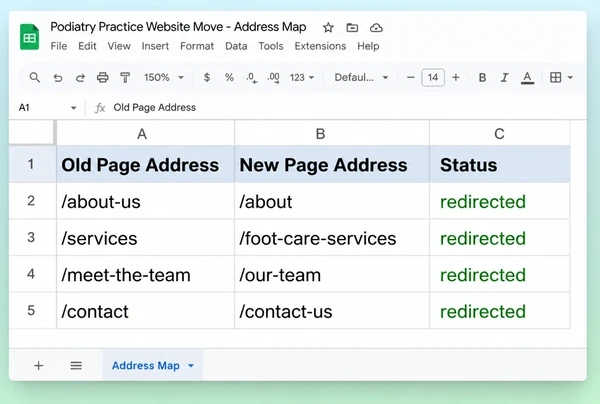Decrease decimal places
Image resolution: width=600 pixels, height=404 pixels.
point(251,78)
